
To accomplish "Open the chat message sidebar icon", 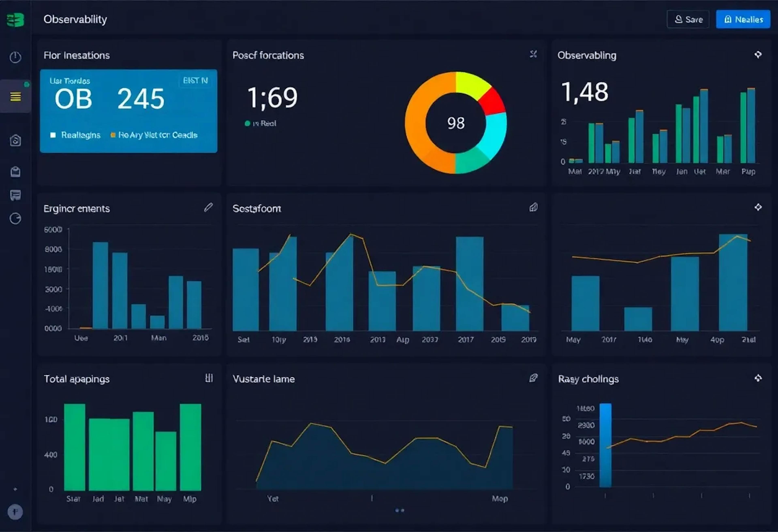I will pos(15,195).
